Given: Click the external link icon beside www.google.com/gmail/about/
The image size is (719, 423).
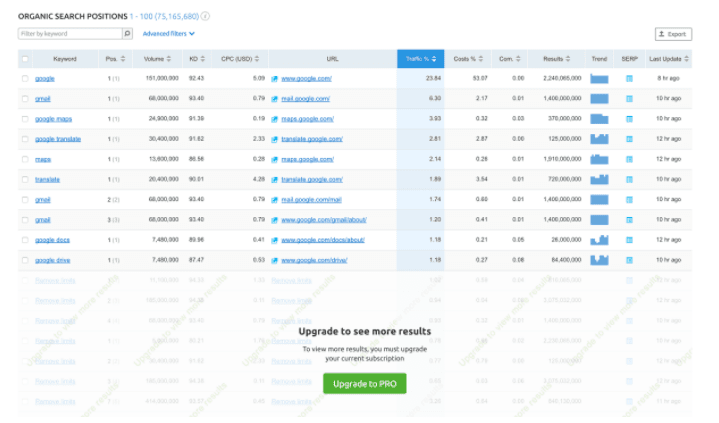Looking at the screenshot, I should point(274,220).
